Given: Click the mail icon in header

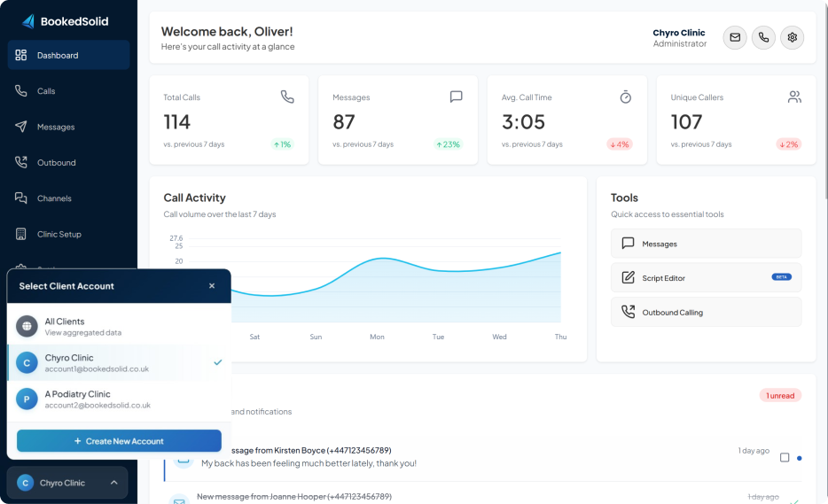Looking at the screenshot, I should pos(734,37).
